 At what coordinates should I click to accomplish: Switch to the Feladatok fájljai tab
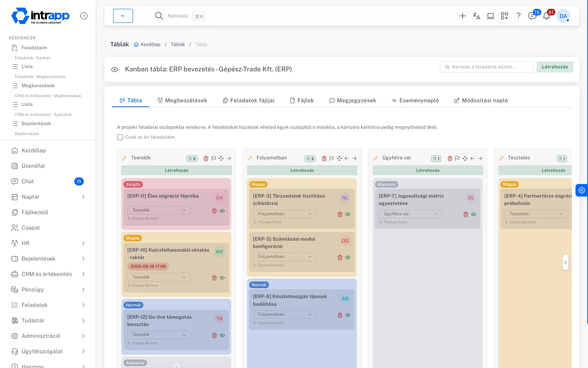248,100
